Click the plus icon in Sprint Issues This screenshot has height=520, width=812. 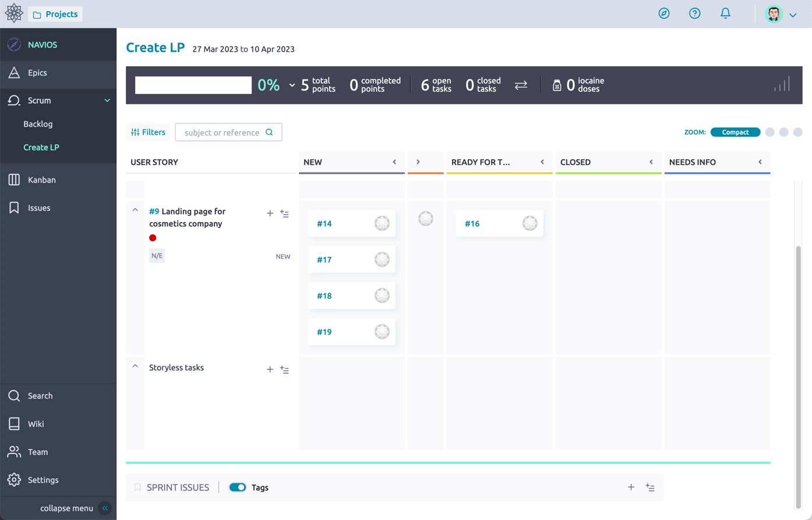[631, 487]
